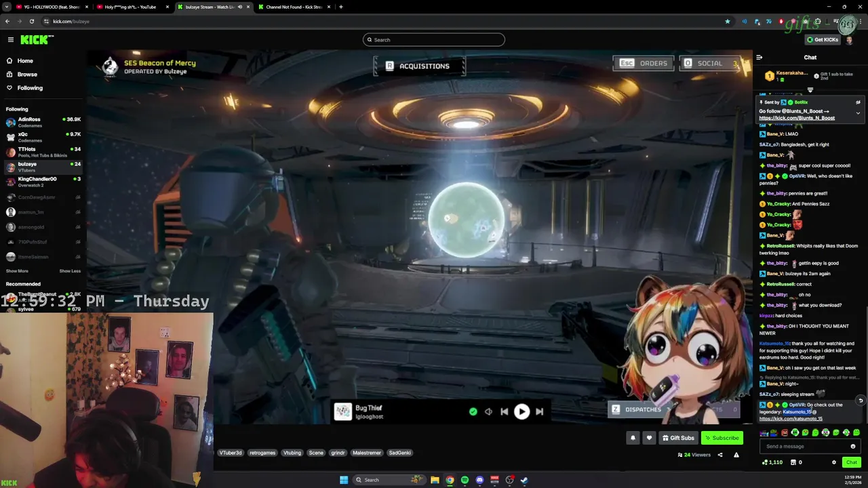Expand list with Show More
Image resolution: width=868 pixels, height=488 pixels.
coord(17,271)
